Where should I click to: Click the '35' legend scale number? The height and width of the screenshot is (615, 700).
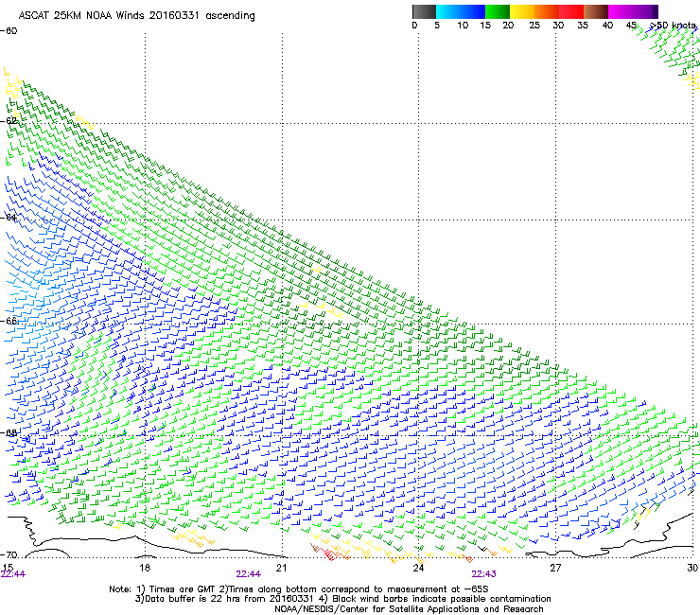[x=583, y=26]
